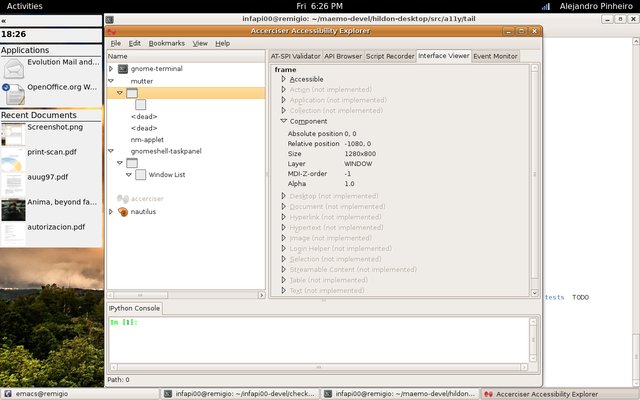This screenshot has height=400, width=640.
Task: Expand the Action (not implemented) section
Action: coord(284,89)
